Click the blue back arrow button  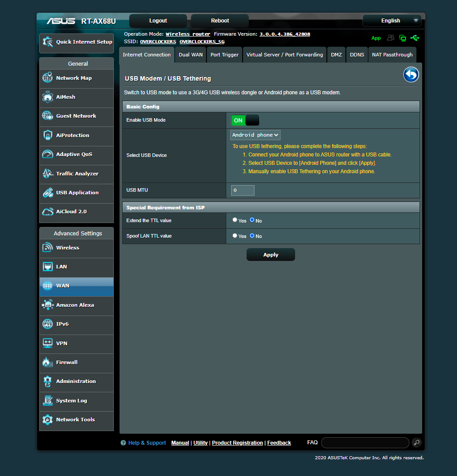[x=411, y=74]
